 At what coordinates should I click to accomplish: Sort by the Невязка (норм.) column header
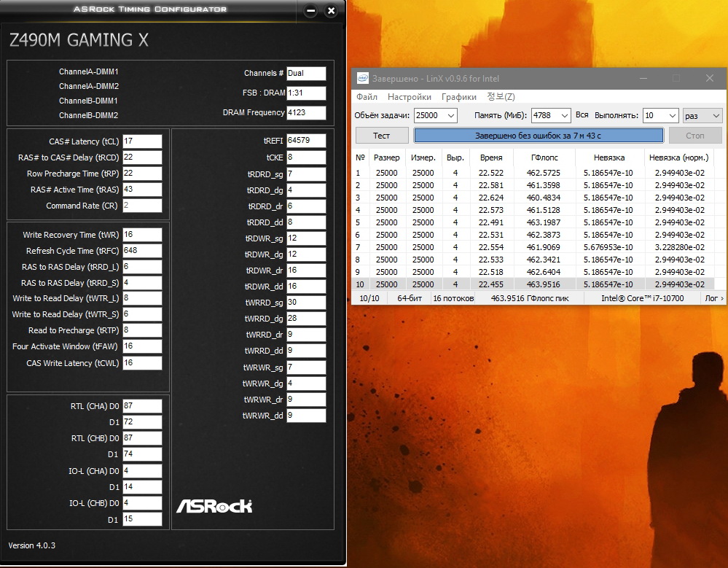point(678,157)
